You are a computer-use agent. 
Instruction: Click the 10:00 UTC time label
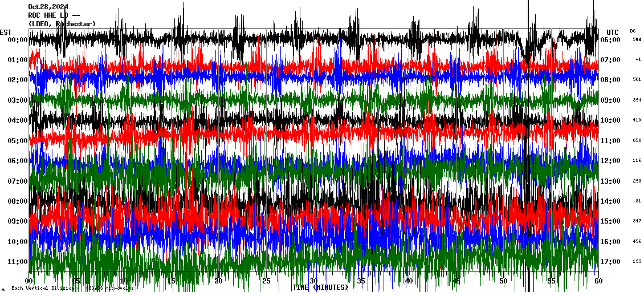click(x=610, y=120)
